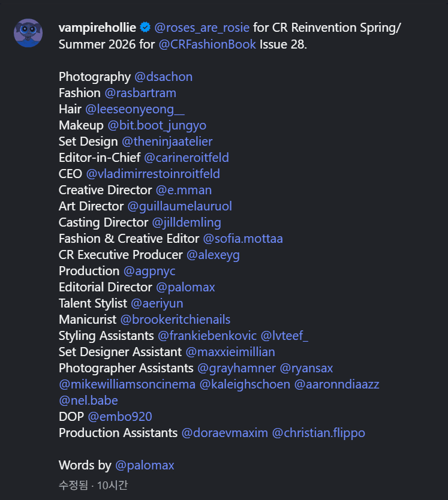Open Creative Director @e.mman link
The width and height of the screenshot is (448, 500).
click(x=184, y=190)
